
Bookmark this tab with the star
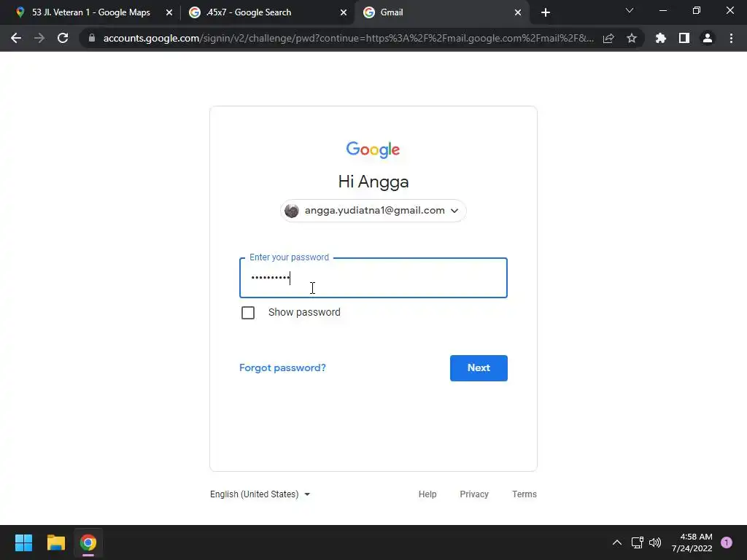point(632,38)
